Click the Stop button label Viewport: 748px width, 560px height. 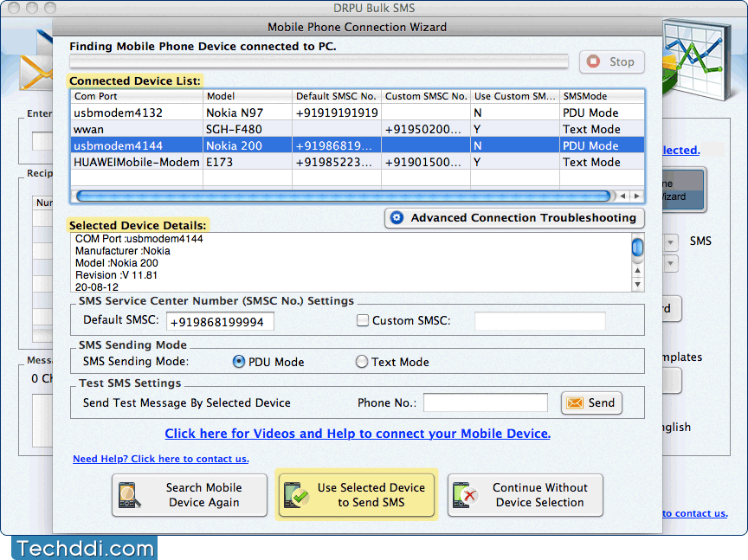tap(622, 62)
